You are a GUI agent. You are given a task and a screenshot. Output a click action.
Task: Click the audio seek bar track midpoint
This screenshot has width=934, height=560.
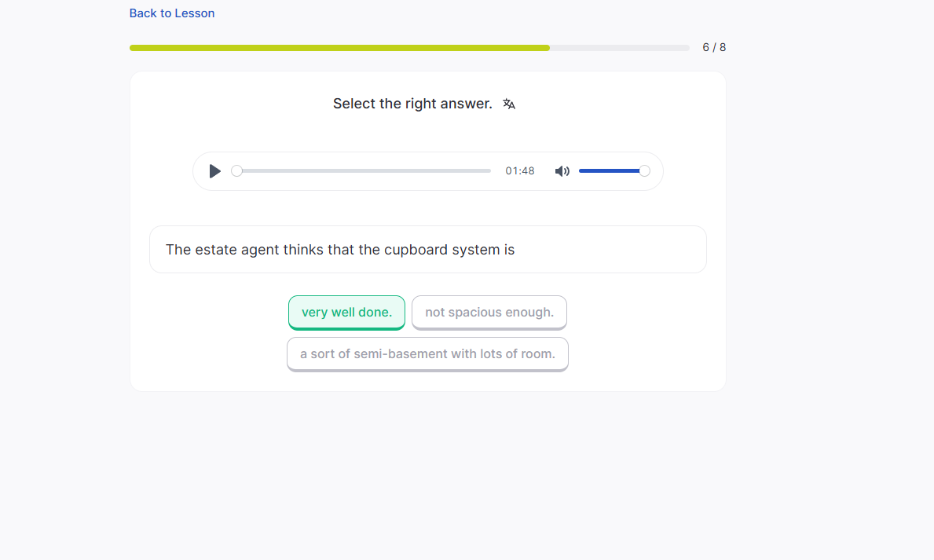click(x=364, y=171)
